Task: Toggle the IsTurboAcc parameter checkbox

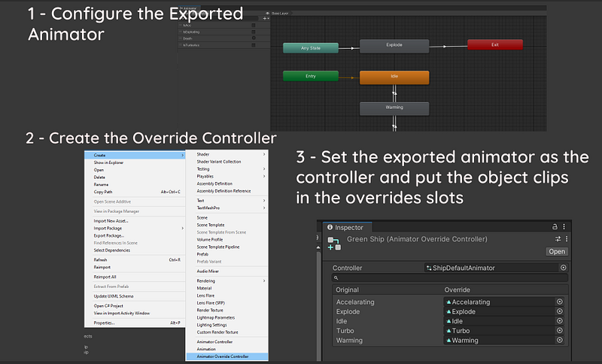Action: [x=254, y=45]
